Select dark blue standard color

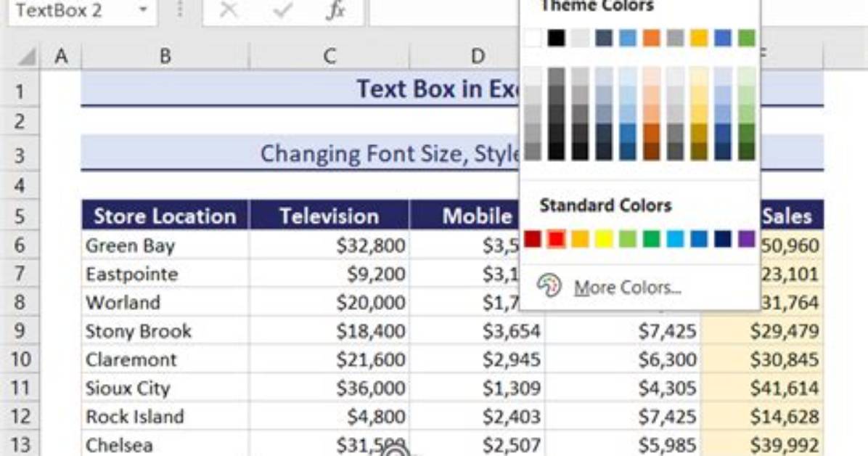tap(722, 239)
